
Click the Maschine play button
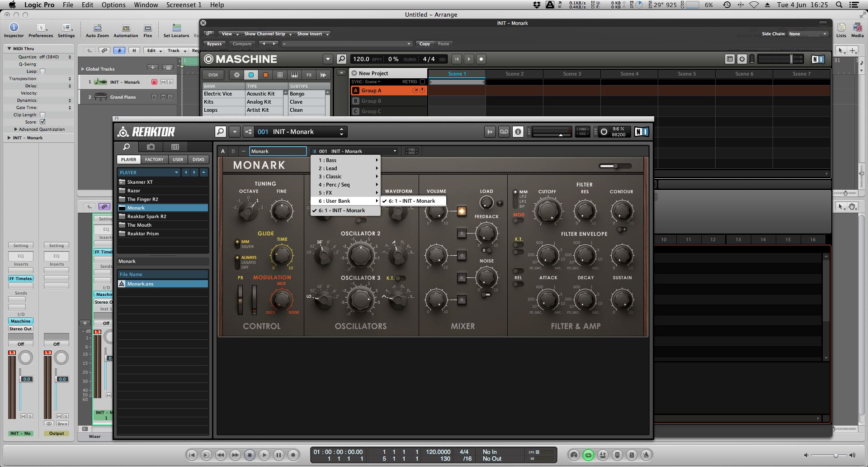(x=469, y=59)
